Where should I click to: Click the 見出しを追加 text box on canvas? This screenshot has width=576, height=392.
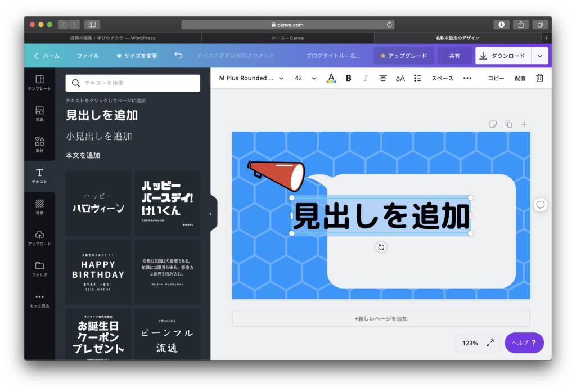(x=381, y=215)
